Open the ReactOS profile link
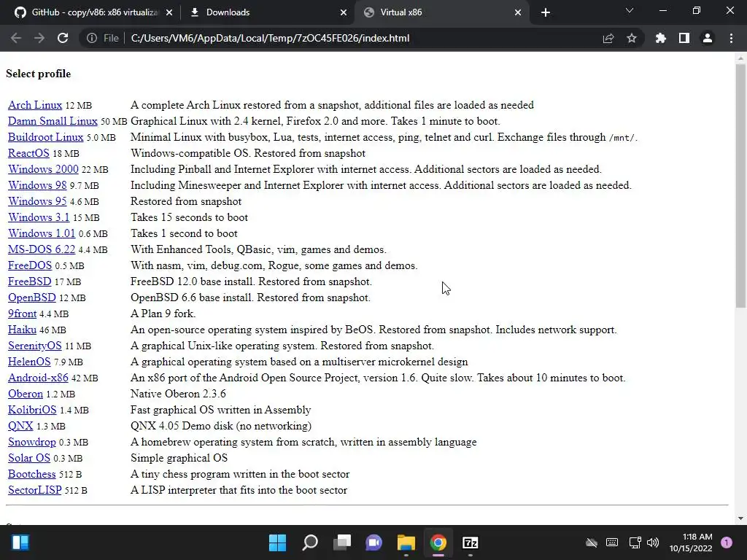 (x=28, y=153)
